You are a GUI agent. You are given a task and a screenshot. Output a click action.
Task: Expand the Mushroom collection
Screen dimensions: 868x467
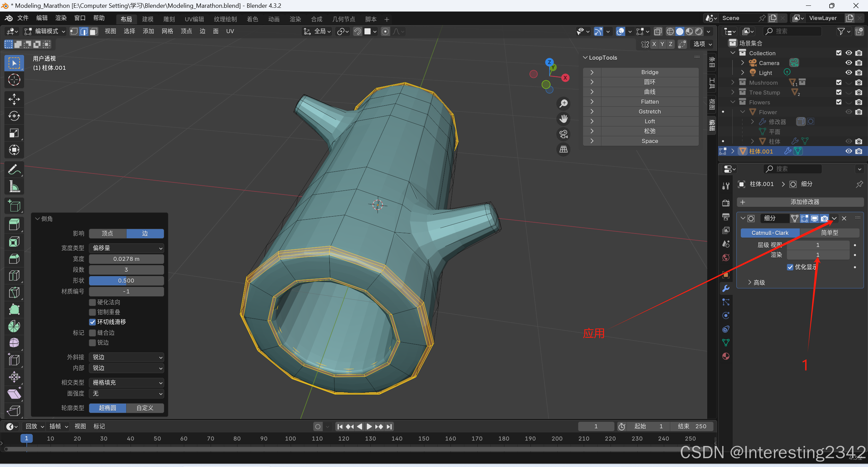pyautogui.click(x=733, y=83)
